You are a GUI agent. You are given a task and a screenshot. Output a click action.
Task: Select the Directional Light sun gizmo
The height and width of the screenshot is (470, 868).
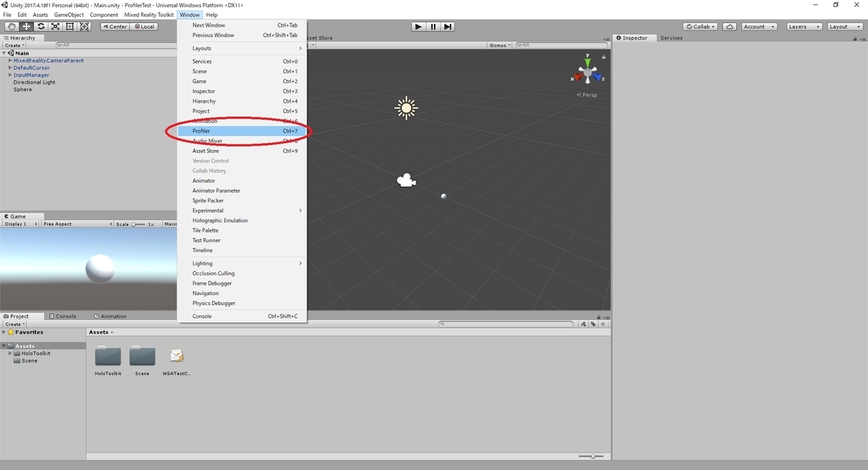coord(406,108)
